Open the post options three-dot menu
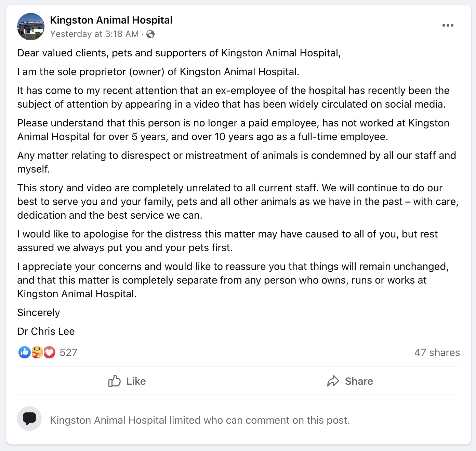Viewport: 476px width, 451px height. click(x=449, y=25)
